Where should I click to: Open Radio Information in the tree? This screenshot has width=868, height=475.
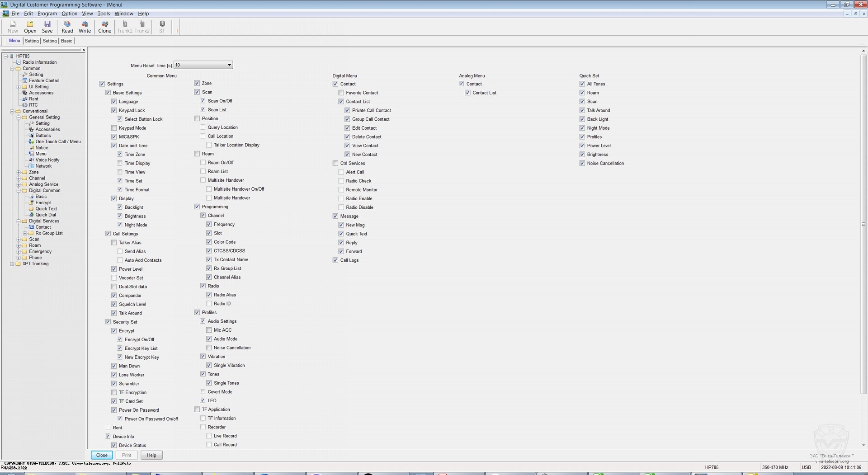coord(39,62)
